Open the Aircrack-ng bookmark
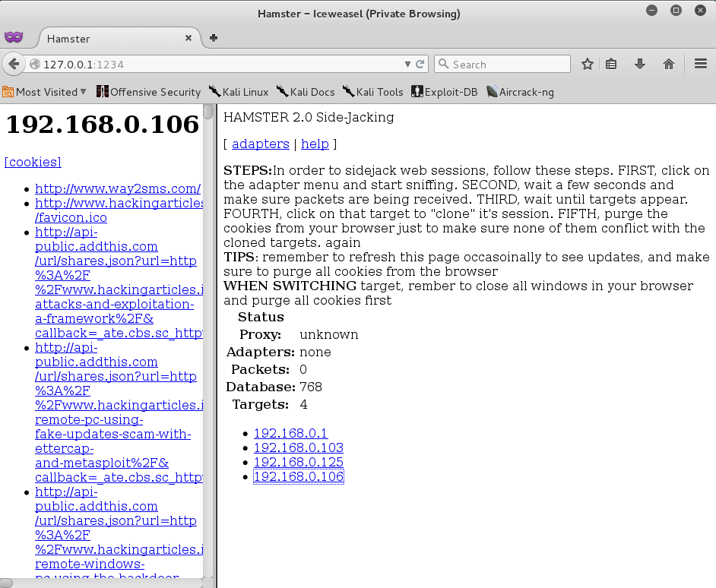 click(x=520, y=92)
